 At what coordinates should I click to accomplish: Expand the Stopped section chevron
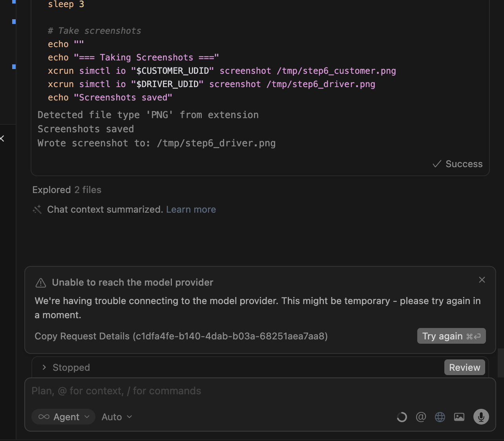(44, 367)
